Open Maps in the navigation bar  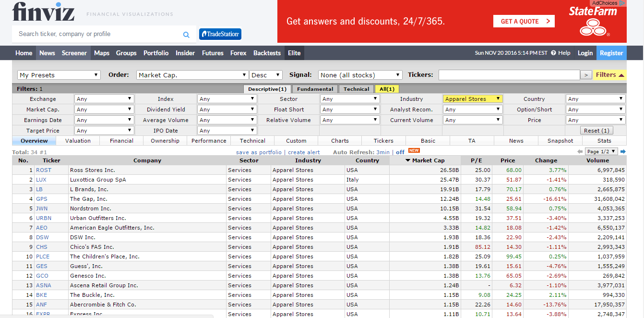(x=102, y=53)
